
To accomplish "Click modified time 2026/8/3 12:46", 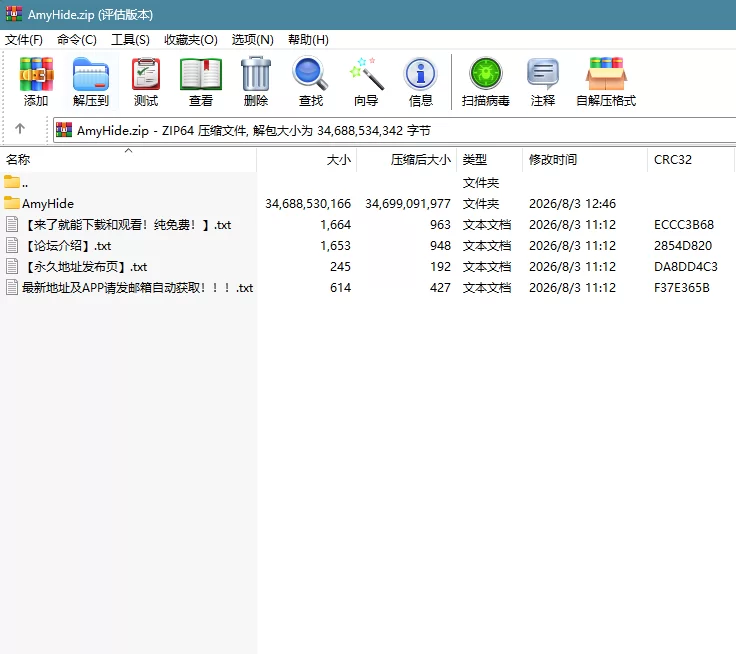I will coord(572,204).
